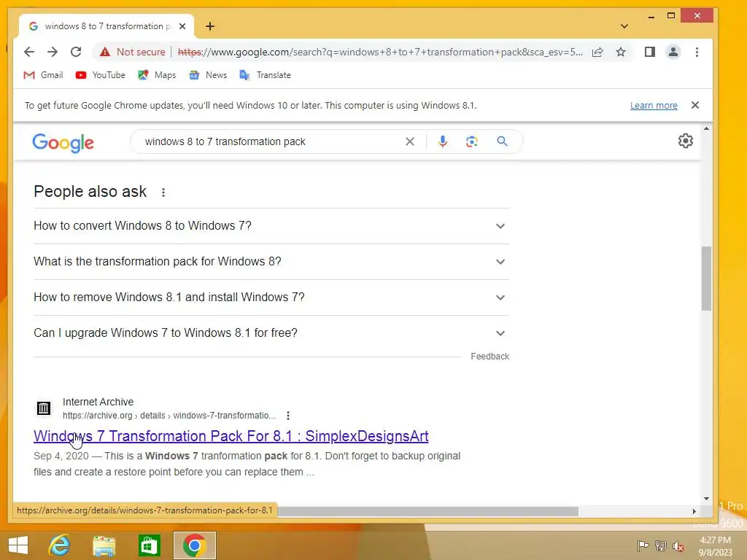This screenshot has width=747, height=560.
Task: Click the Feedback link
Action: (x=489, y=356)
